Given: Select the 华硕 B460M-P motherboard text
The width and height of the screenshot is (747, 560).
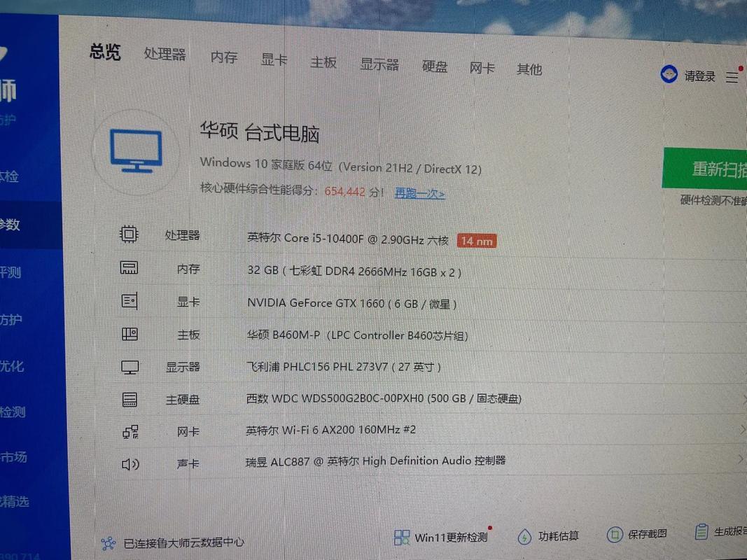Looking at the screenshot, I should (357, 335).
